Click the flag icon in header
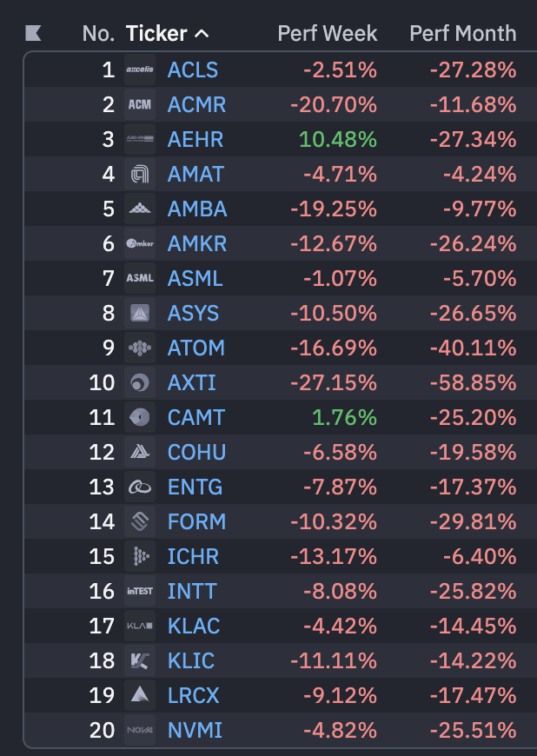537x756 pixels. tap(33, 33)
